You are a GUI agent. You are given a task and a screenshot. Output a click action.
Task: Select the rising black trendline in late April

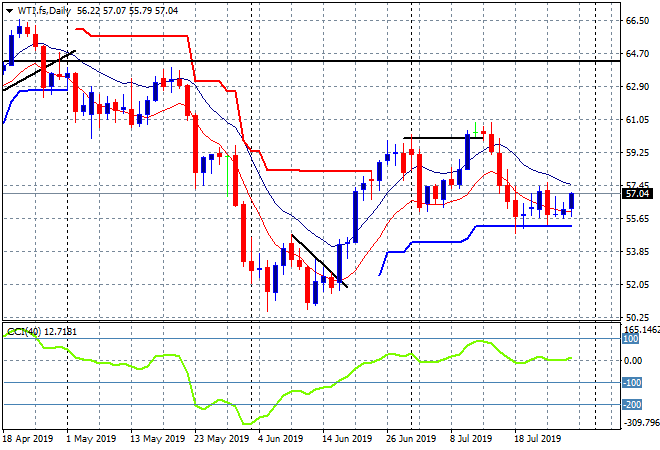pos(39,70)
